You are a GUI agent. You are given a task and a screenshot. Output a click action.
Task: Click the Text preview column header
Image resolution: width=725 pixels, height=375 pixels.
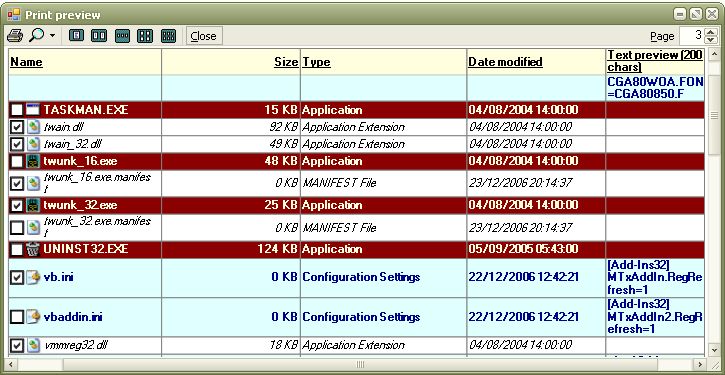(x=655, y=61)
